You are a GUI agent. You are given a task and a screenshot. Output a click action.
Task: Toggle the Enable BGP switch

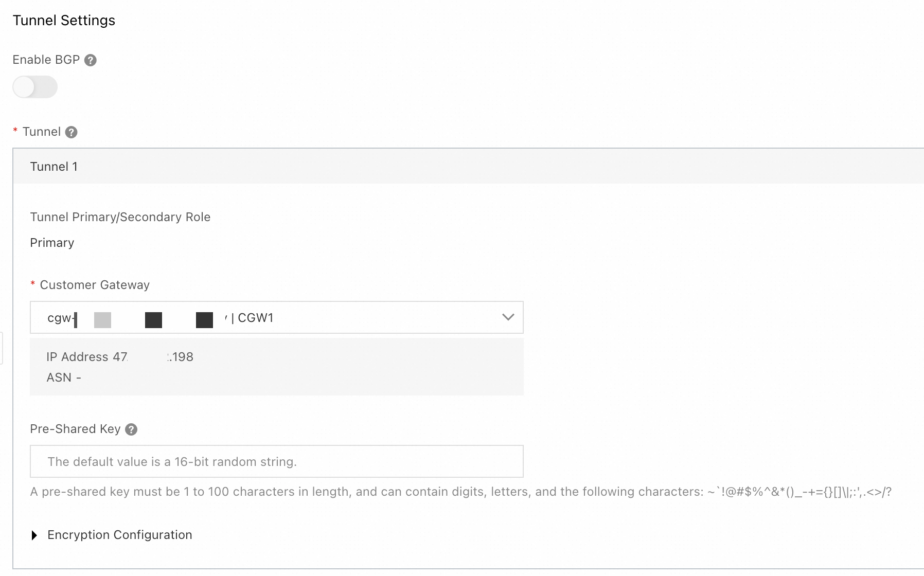click(35, 87)
